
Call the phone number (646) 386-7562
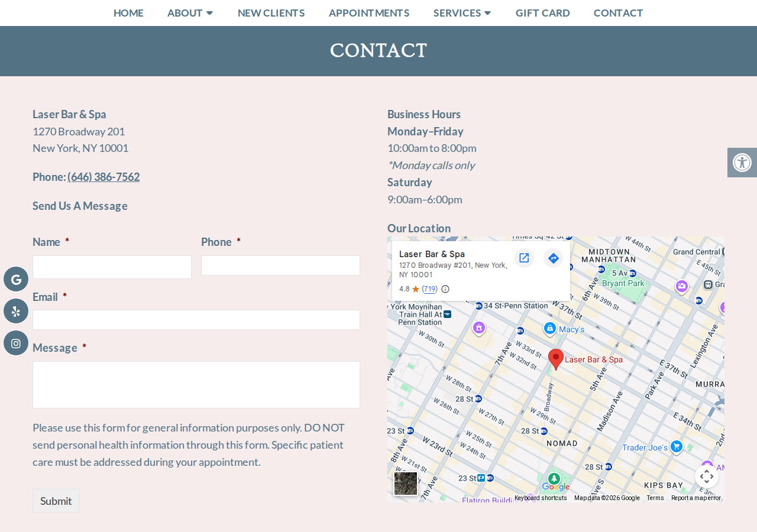tap(103, 177)
